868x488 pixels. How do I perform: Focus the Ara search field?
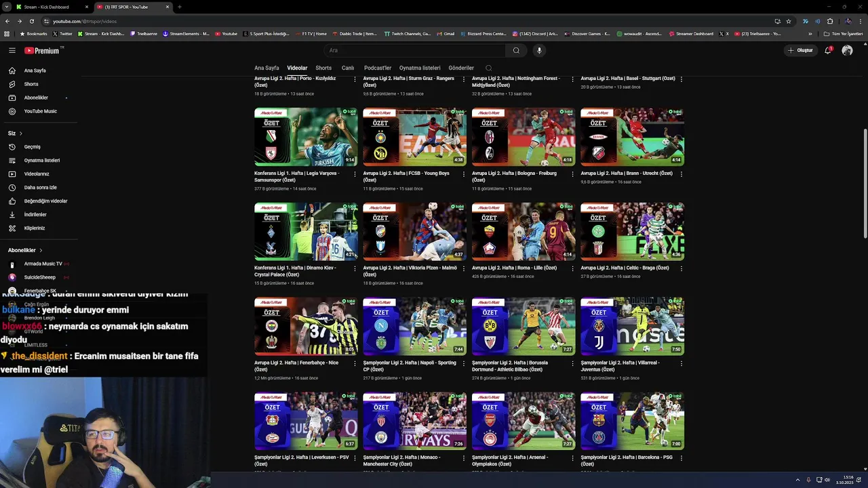pos(414,50)
